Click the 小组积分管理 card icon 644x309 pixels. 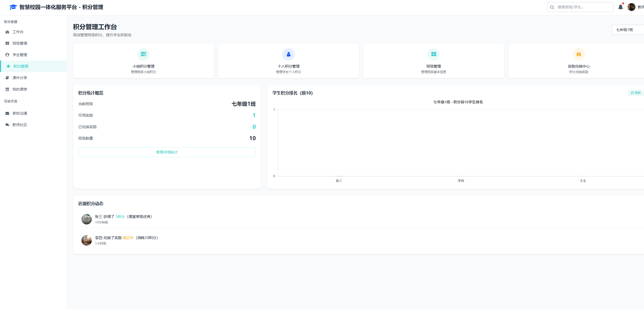143,54
